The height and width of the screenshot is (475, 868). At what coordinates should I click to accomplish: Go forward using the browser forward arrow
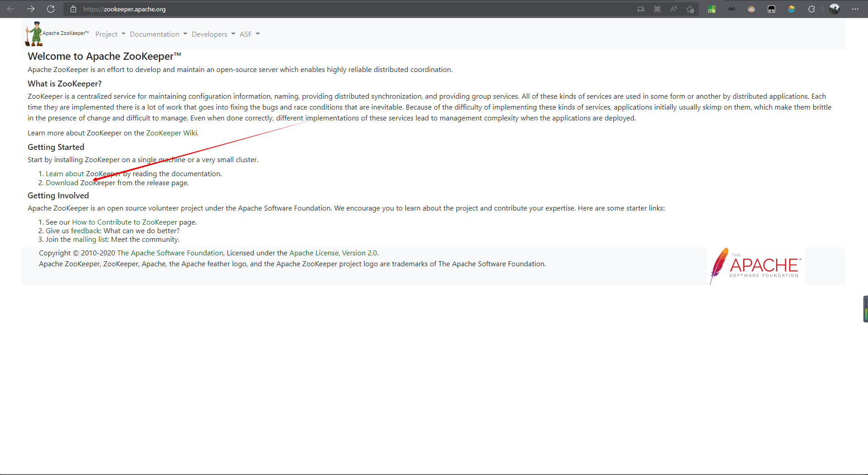pyautogui.click(x=31, y=9)
